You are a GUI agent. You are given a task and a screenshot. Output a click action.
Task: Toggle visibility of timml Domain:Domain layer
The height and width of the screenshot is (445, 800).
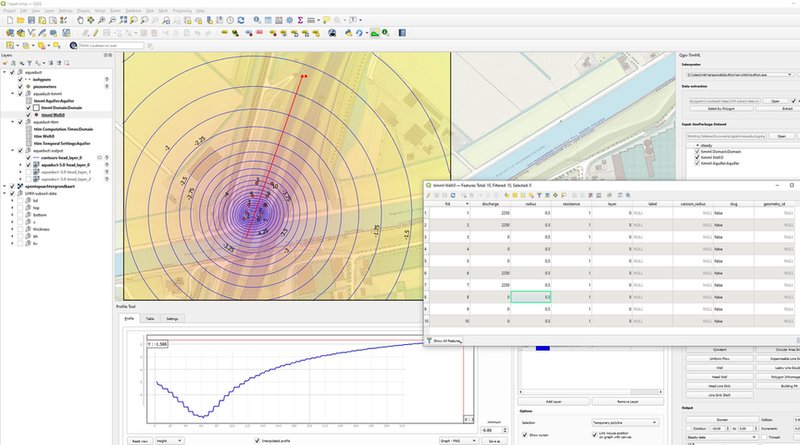point(29,108)
